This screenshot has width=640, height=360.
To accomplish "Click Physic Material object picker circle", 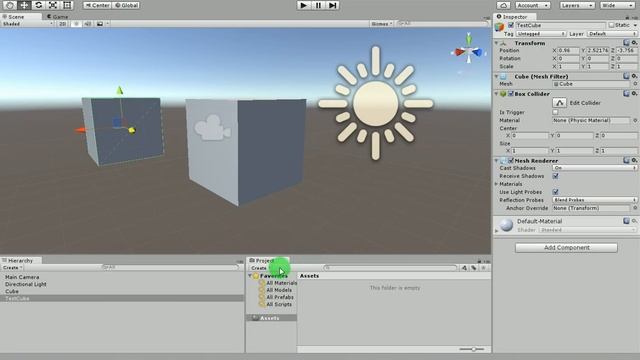I will point(635,120).
